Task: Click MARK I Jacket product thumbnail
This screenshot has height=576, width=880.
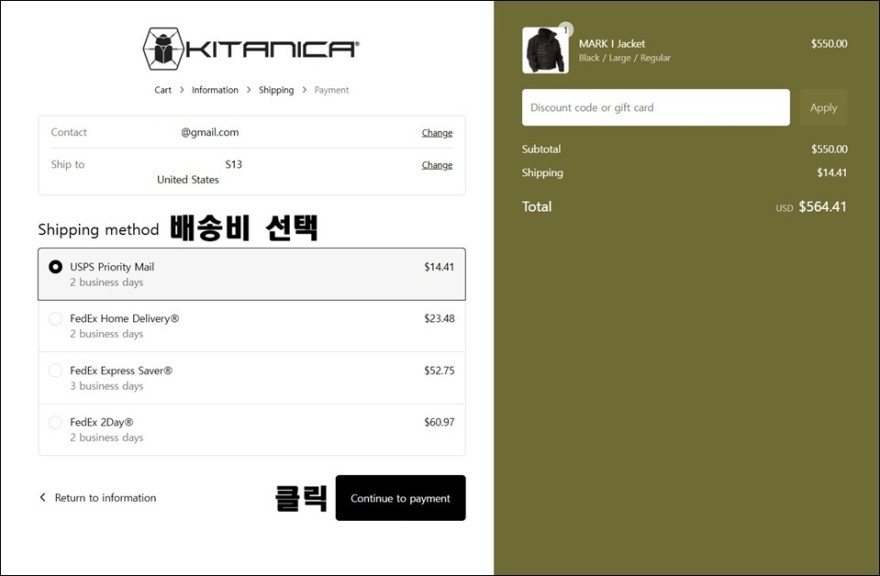Action: (x=545, y=51)
